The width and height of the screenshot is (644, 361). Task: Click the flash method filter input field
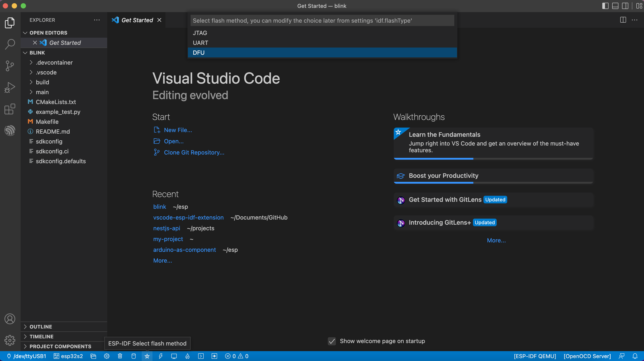coord(322,20)
